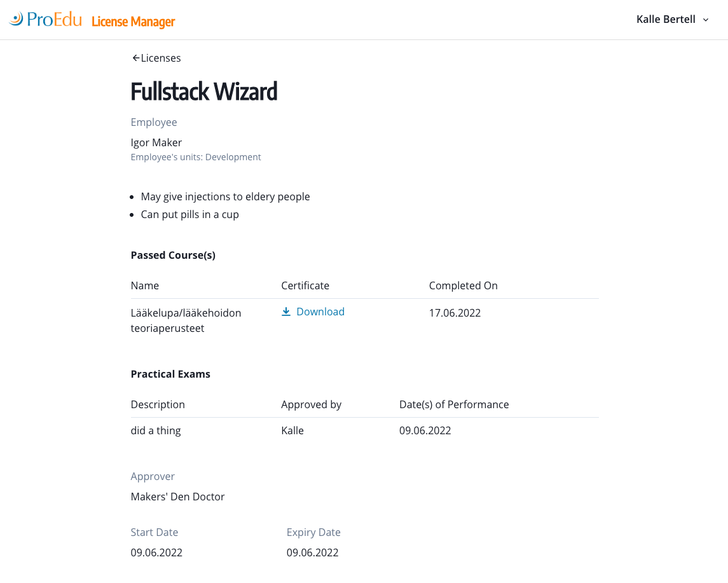Viewport: 728px width, 583px height.
Task: Click the ProEdu logo icon
Action: 16,19
